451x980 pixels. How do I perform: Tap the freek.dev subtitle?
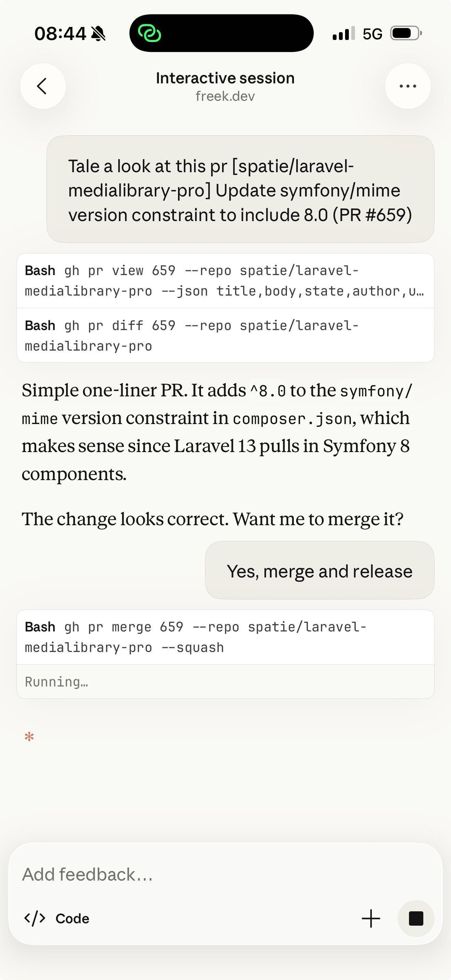(225, 96)
